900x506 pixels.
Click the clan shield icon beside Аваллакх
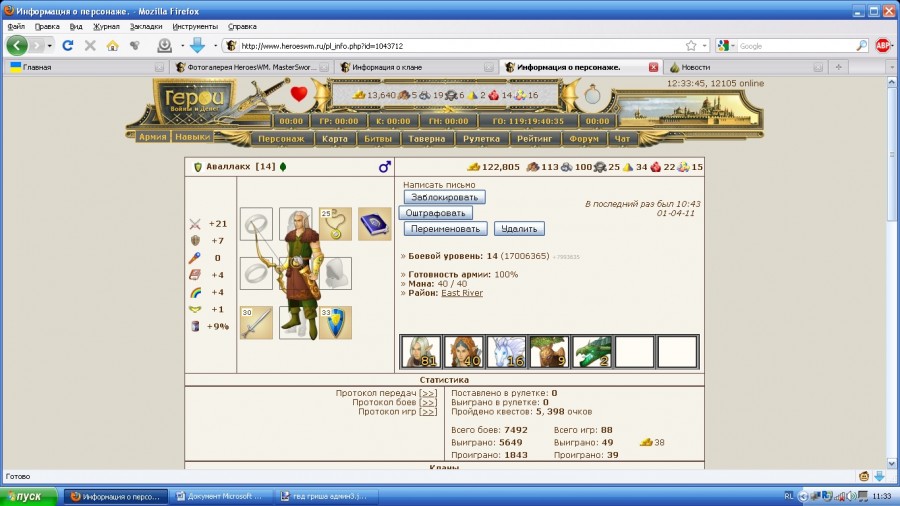click(x=198, y=167)
